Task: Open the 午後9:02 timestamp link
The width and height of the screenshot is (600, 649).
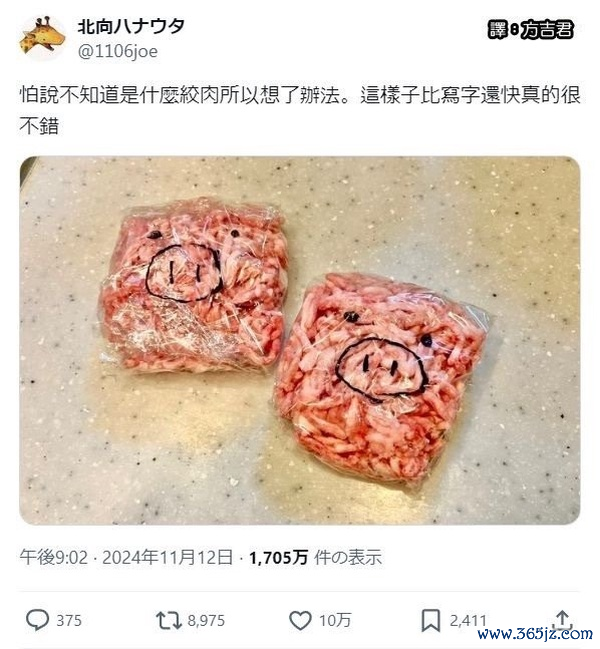Action: click(x=54, y=558)
